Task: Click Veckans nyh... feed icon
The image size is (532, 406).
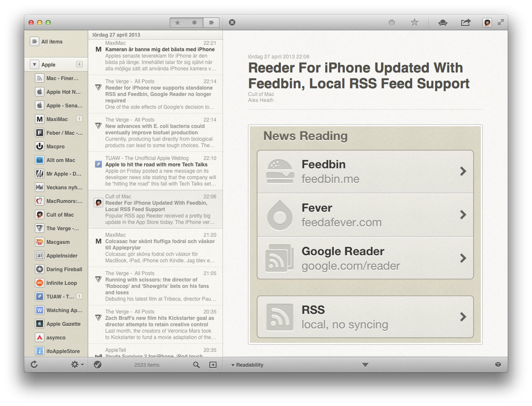Action: coord(40,188)
